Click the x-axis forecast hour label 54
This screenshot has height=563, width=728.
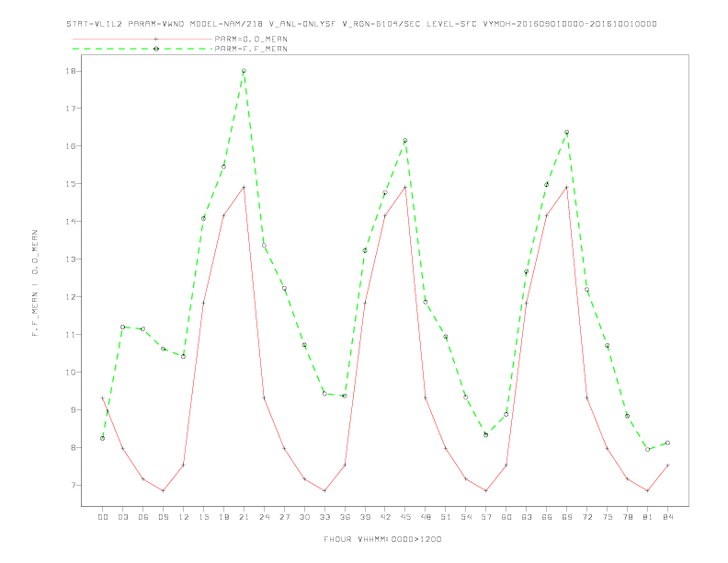(x=466, y=517)
